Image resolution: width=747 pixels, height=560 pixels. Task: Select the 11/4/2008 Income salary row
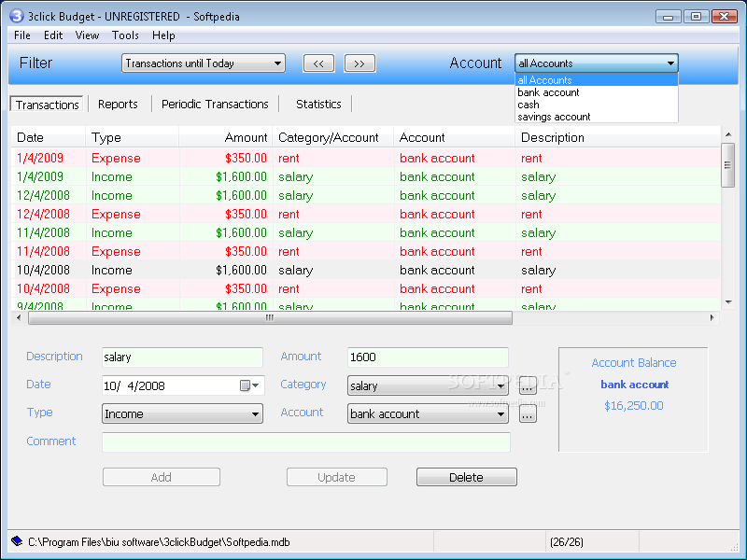click(x=365, y=232)
